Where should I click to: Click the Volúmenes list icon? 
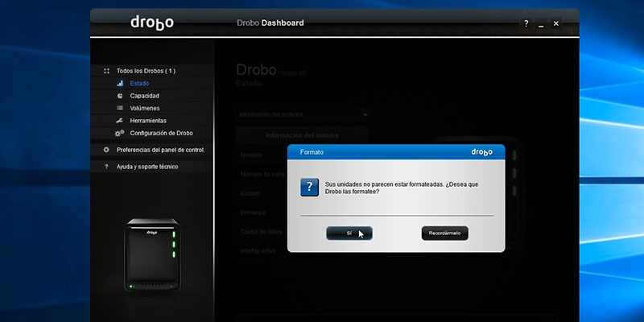(120, 108)
